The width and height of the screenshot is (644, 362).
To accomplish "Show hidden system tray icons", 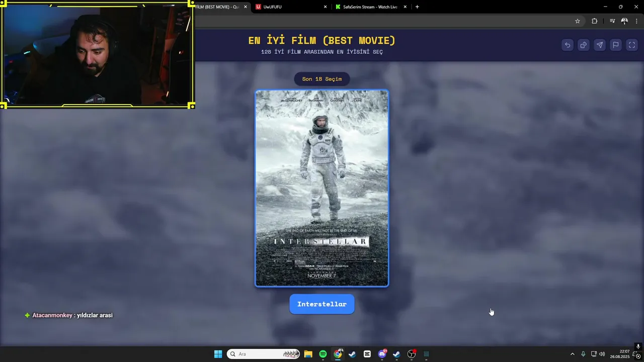I will (572, 354).
